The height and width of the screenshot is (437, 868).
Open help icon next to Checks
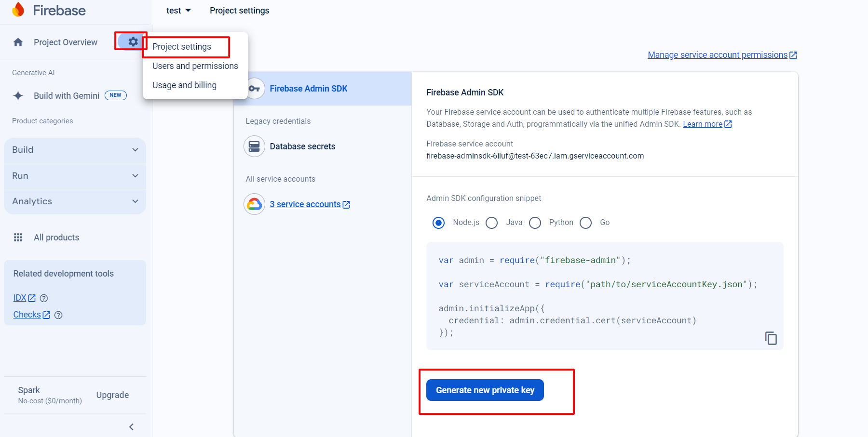click(58, 315)
